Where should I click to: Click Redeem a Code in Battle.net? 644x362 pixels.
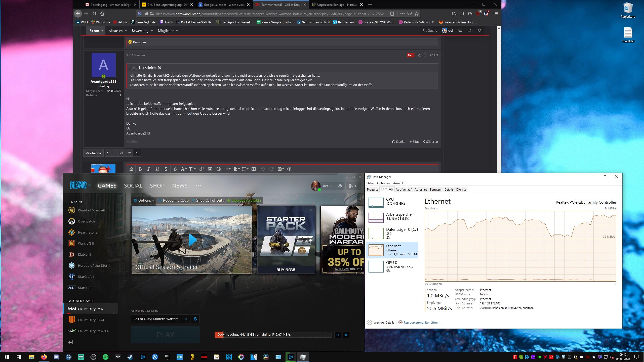tap(173, 200)
